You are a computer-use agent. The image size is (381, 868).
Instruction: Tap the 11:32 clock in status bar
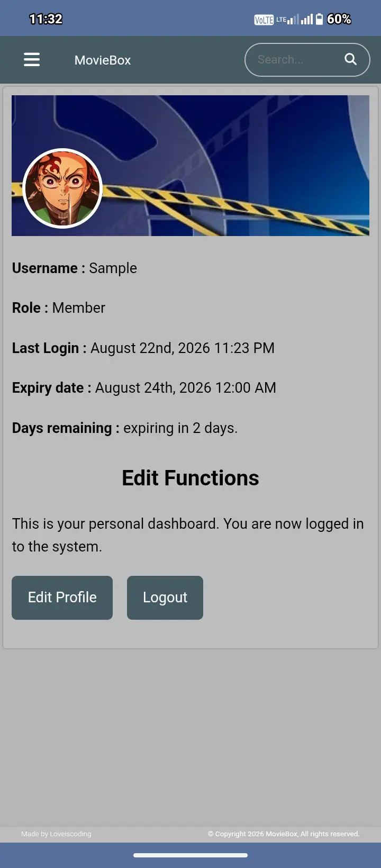pyautogui.click(x=46, y=19)
